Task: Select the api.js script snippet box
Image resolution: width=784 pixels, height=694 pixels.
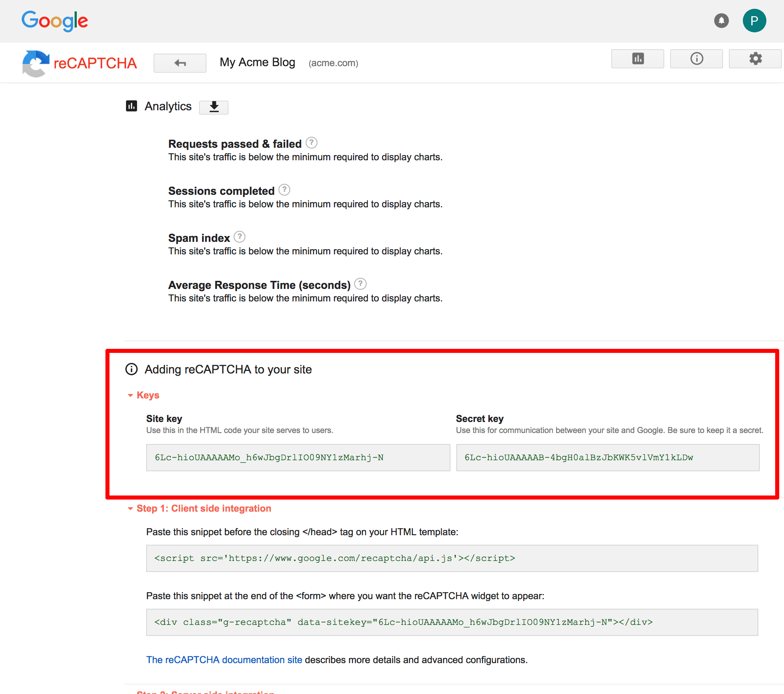Action: coord(452,558)
